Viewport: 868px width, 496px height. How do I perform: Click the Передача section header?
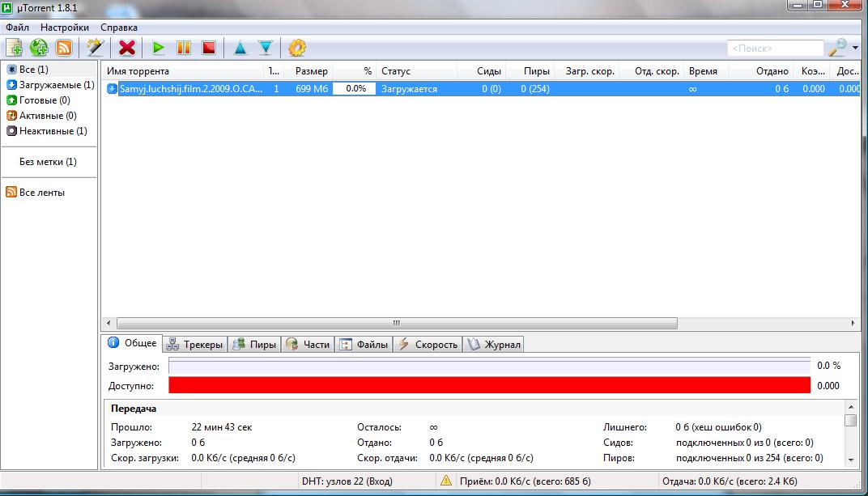(x=134, y=409)
